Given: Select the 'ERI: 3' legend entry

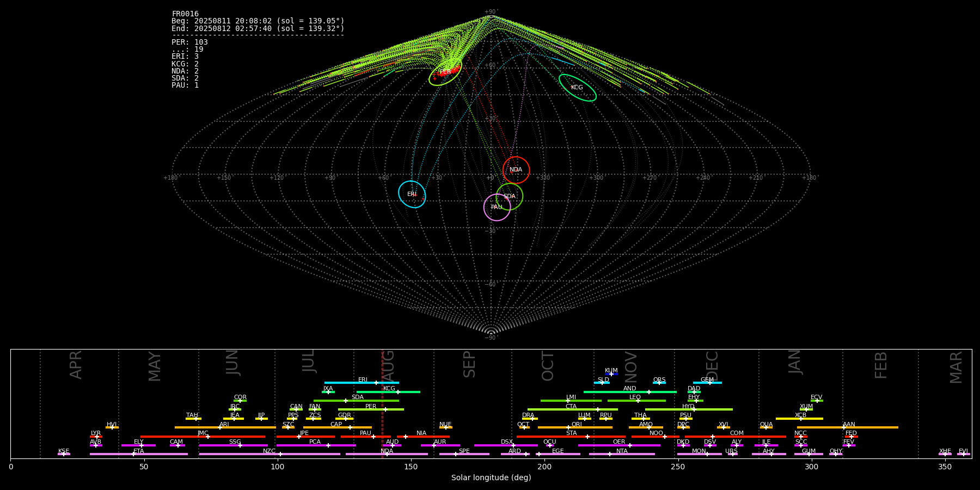Looking at the screenshot, I should click(185, 57).
